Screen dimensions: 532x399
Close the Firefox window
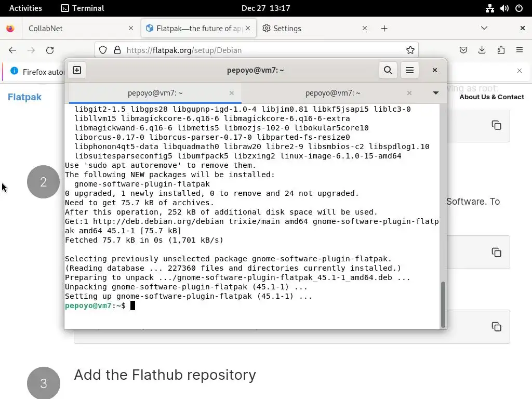pyautogui.click(x=523, y=28)
